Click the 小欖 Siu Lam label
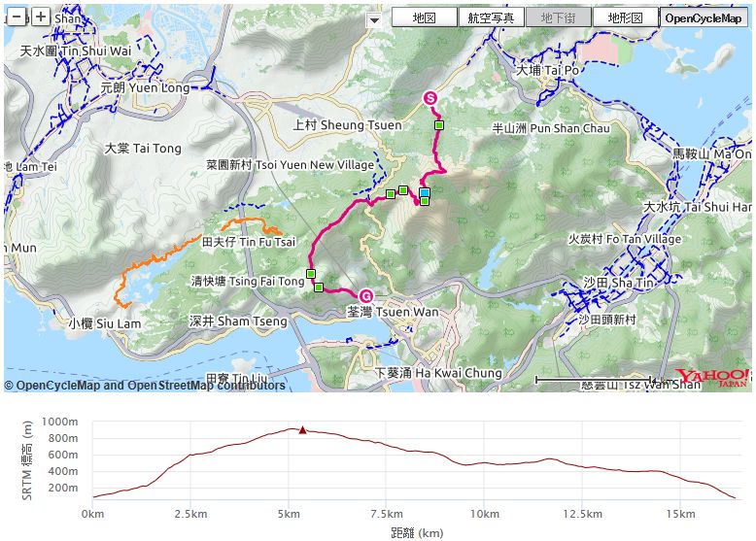 [105, 323]
